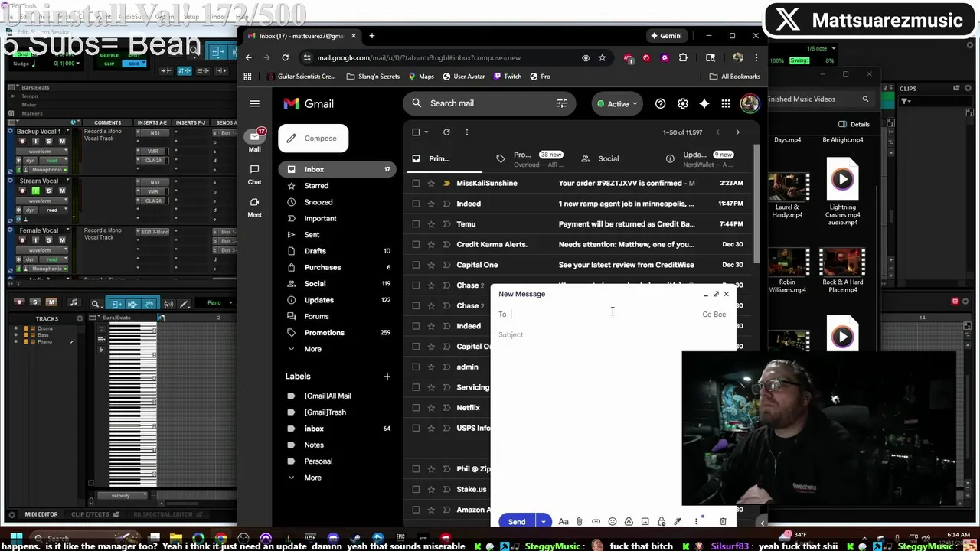This screenshot has height=551, width=980.
Task: Expand More under the Labels section
Action: (312, 478)
